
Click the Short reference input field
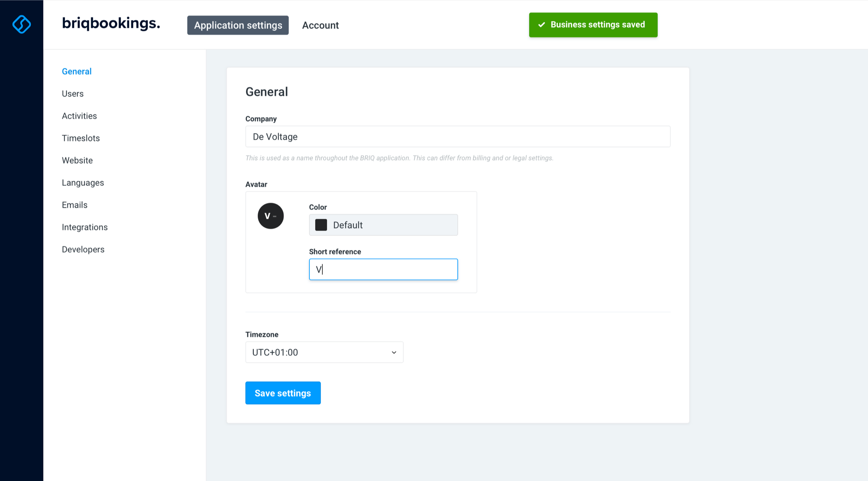[x=383, y=269]
